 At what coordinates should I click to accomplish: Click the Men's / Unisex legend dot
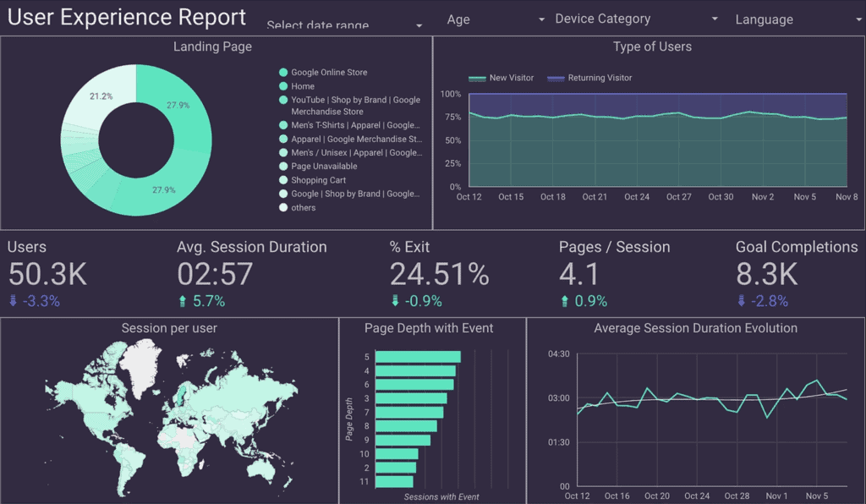click(x=283, y=152)
